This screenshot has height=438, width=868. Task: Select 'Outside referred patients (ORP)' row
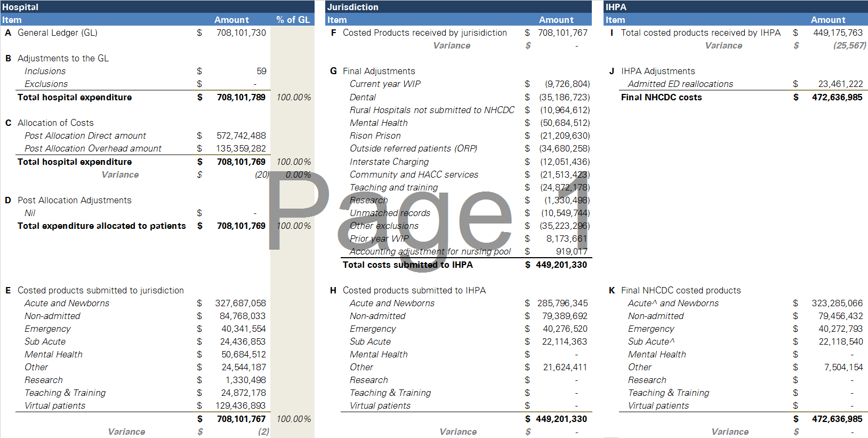(414, 148)
